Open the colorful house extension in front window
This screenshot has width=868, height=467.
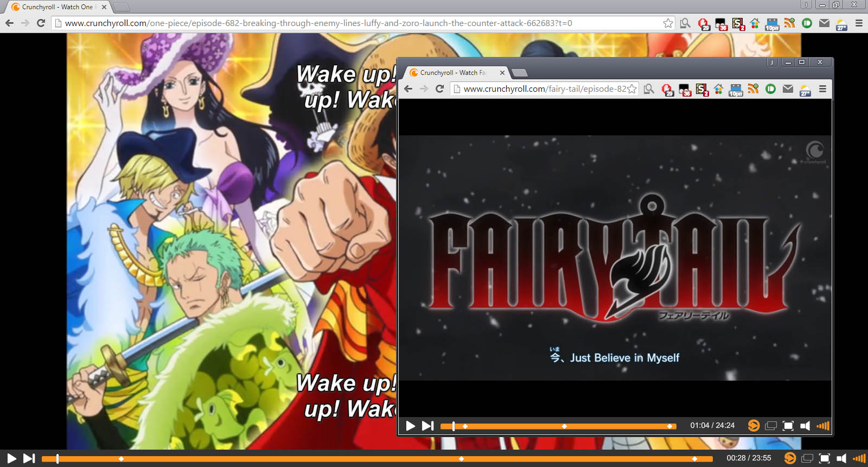[x=718, y=89]
